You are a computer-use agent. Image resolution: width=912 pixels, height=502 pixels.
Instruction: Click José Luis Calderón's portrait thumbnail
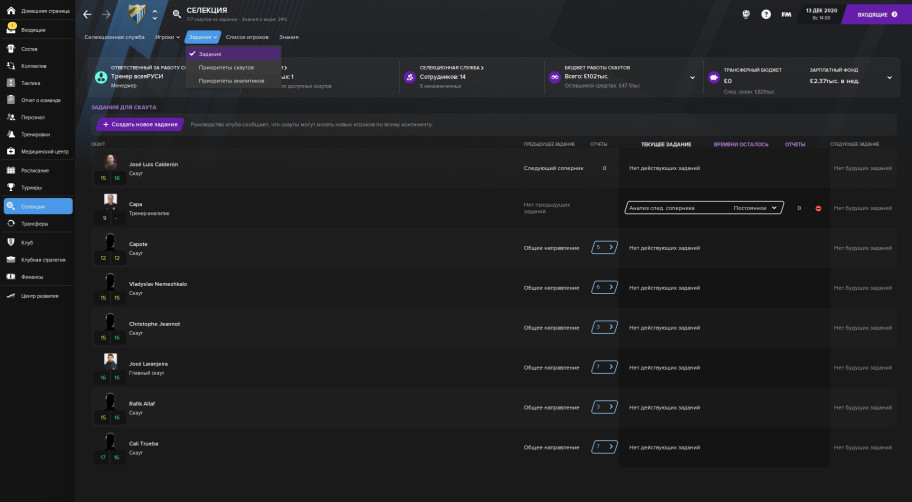tap(110, 162)
